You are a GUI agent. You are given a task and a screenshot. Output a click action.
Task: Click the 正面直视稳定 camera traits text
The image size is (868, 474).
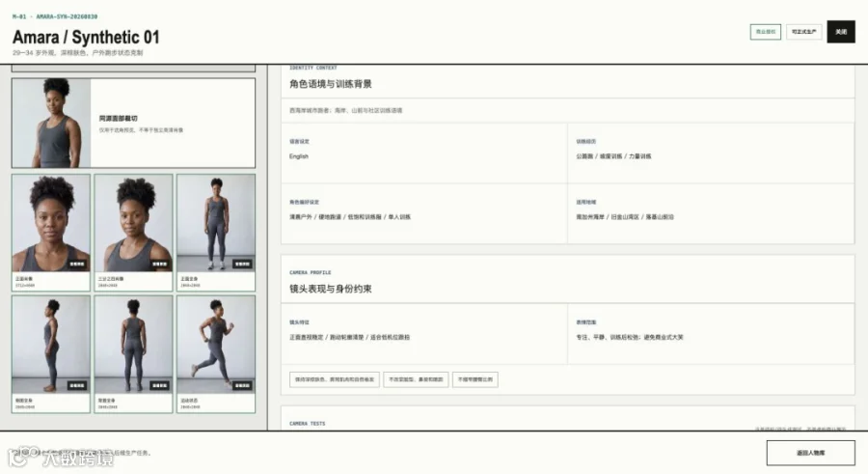pyautogui.click(x=349, y=337)
